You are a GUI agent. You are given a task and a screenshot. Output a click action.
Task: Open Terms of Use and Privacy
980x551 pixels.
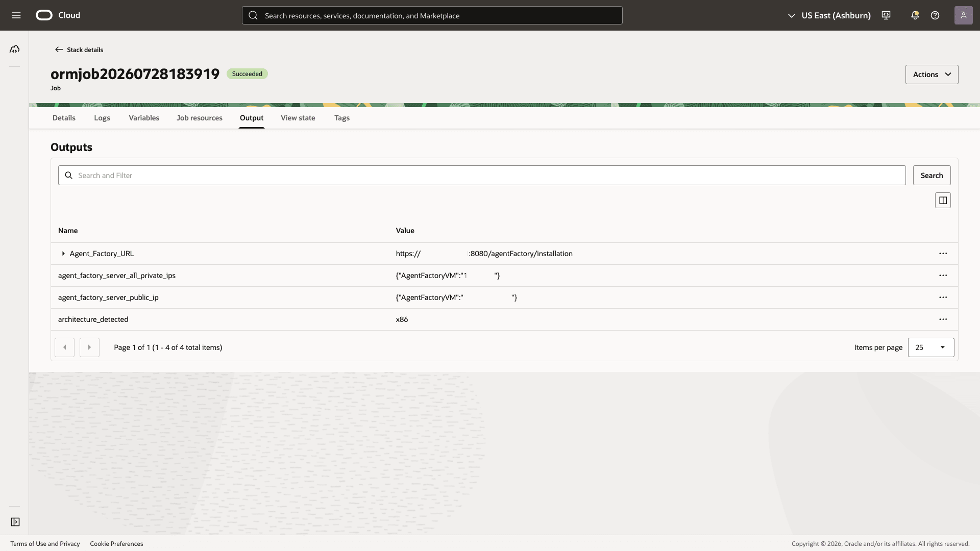(45, 544)
